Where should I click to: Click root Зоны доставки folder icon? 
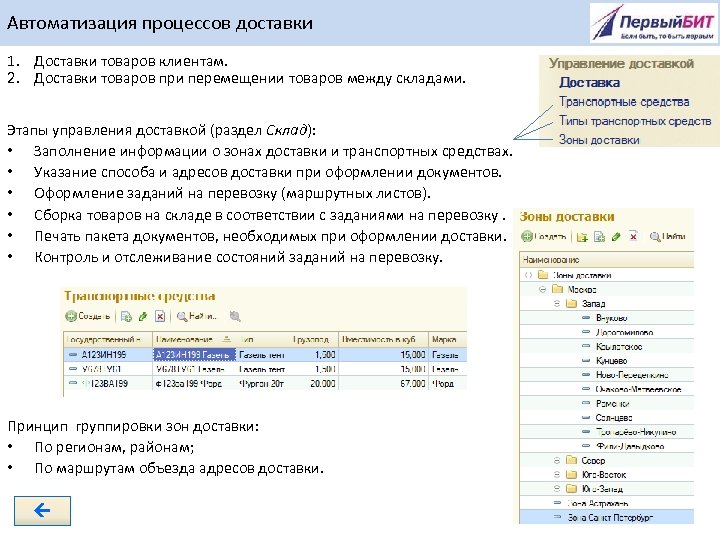(x=543, y=275)
